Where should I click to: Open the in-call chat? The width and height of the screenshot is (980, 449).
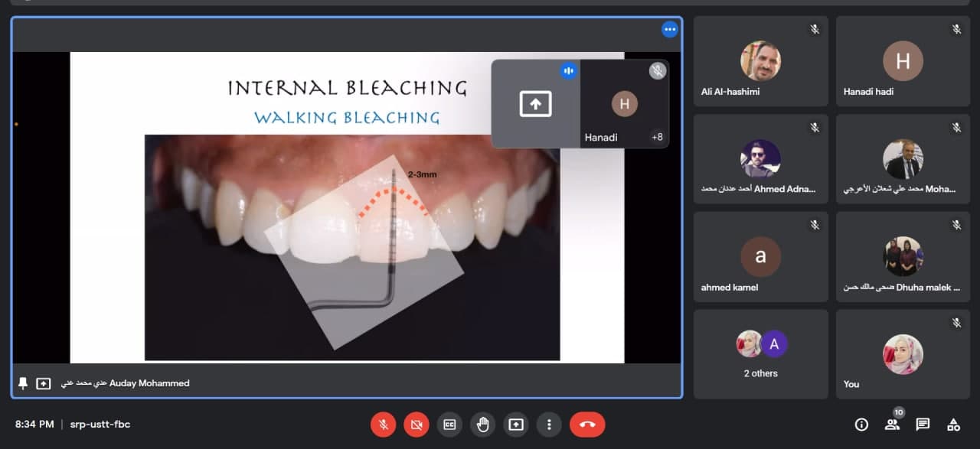(x=922, y=424)
